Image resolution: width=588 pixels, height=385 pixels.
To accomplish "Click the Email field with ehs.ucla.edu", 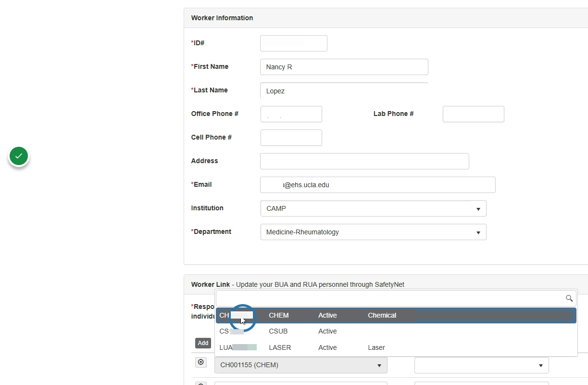I will click(x=378, y=185).
